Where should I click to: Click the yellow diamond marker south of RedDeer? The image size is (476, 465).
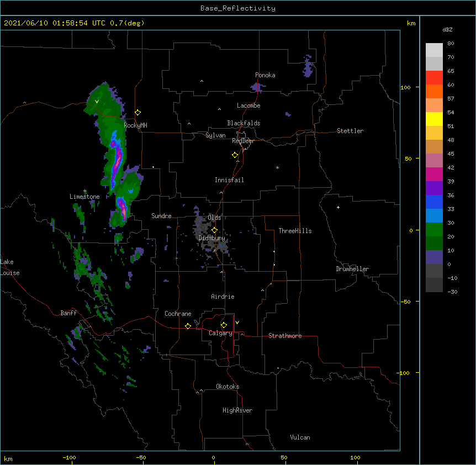click(x=235, y=155)
